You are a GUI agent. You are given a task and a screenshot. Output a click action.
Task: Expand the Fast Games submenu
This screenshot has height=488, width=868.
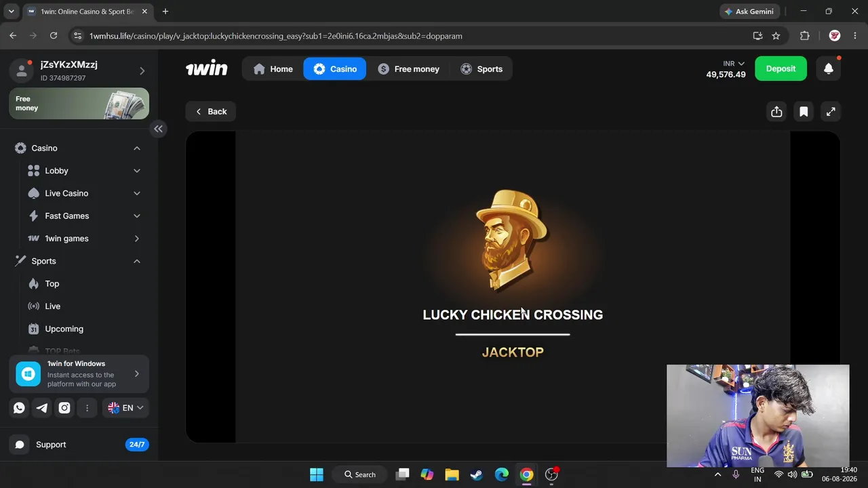137,216
